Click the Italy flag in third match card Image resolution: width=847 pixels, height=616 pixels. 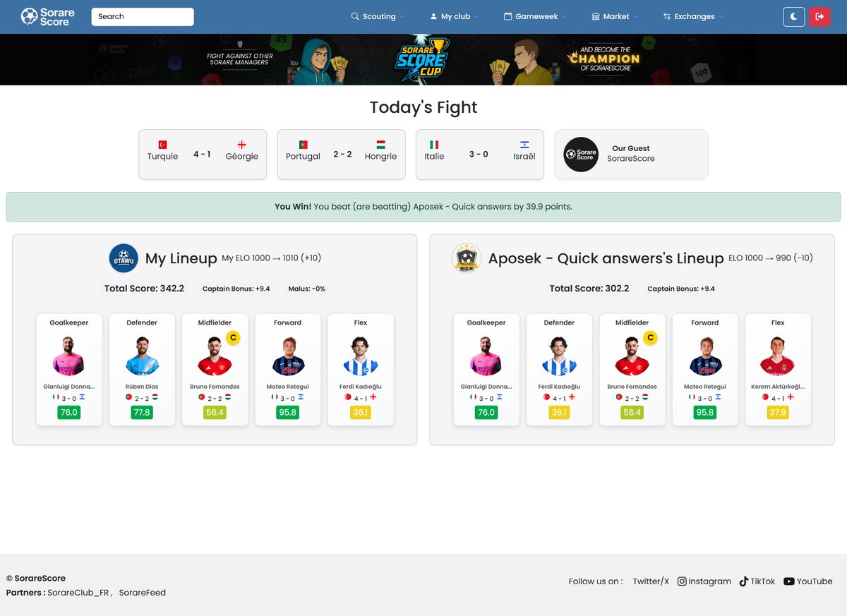(434, 145)
